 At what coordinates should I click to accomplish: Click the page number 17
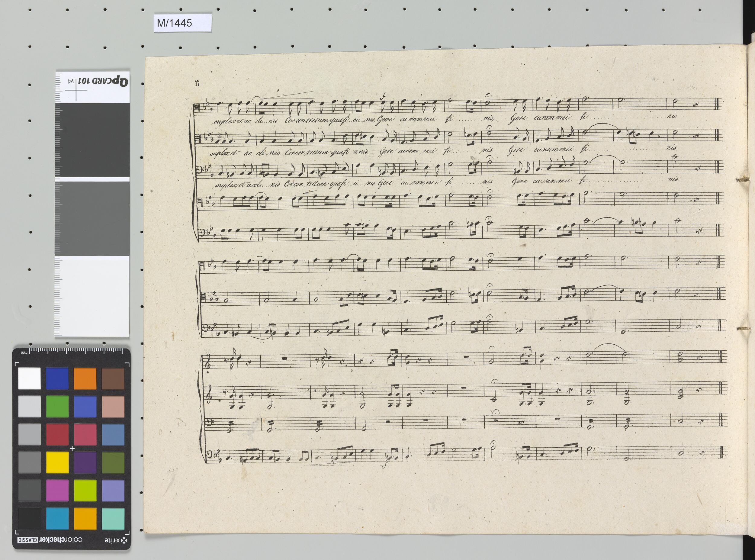(197, 84)
